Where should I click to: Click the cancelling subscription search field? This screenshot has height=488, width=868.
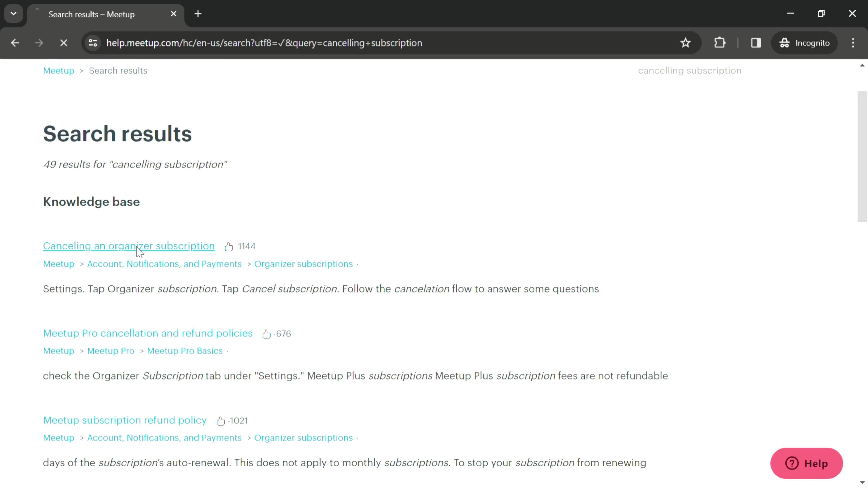pos(689,71)
